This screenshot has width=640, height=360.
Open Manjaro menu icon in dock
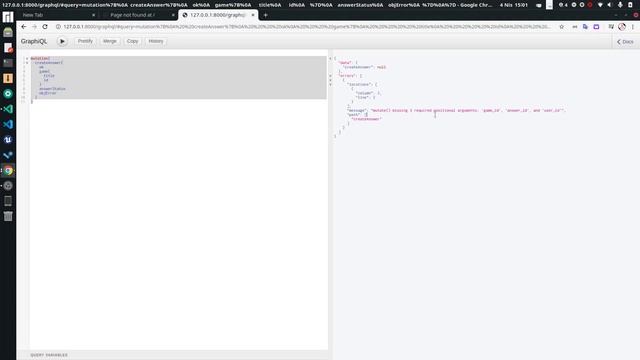[8, 17]
